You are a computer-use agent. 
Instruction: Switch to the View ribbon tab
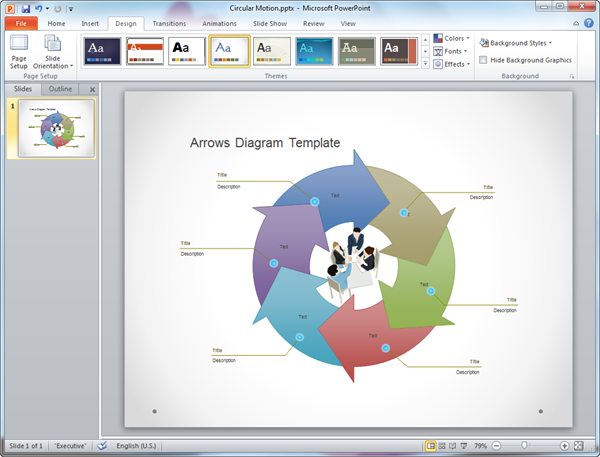click(x=348, y=23)
